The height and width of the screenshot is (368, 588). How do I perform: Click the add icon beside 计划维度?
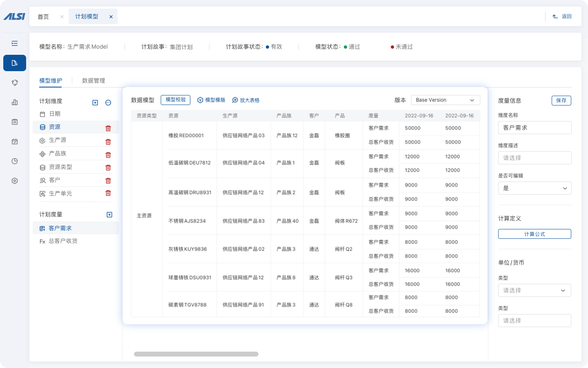pyautogui.click(x=95, y=103)
